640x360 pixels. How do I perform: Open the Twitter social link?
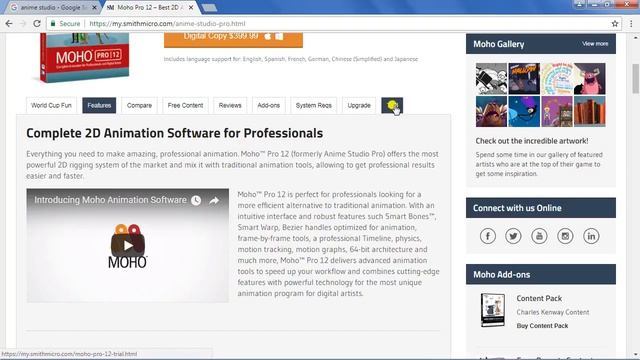point(513,236)
